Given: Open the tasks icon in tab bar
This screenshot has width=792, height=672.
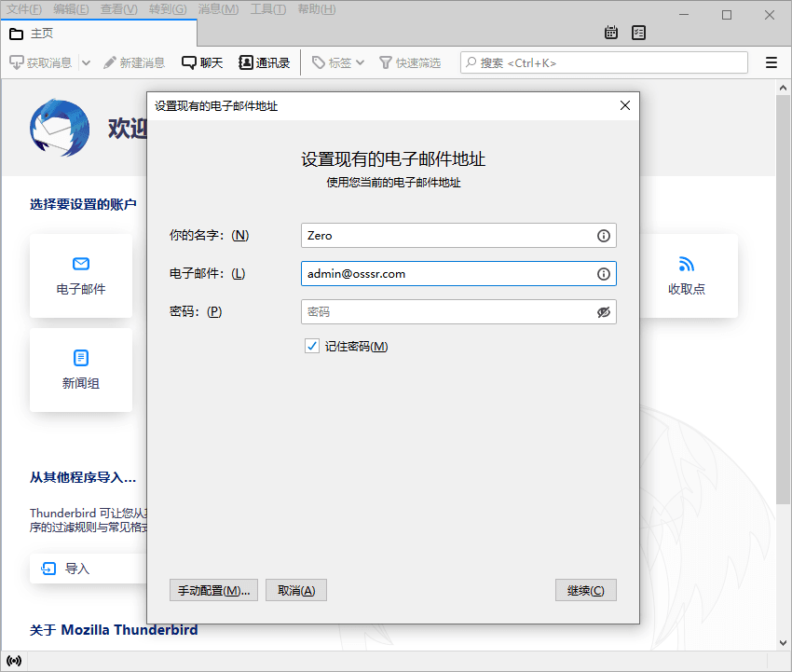Looking at the screenshot, I should pos(638,33).
